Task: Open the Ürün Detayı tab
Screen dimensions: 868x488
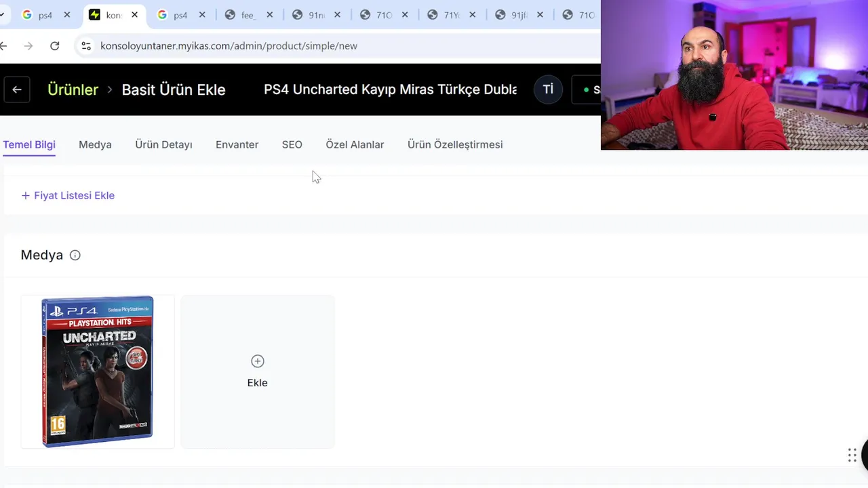Action: pos(163,144)
